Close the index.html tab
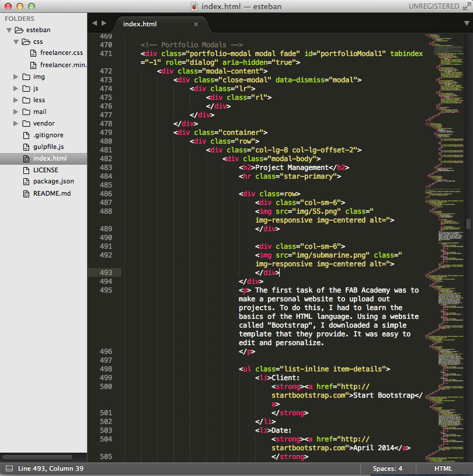 pyautogui.click(x=196, y=24)
